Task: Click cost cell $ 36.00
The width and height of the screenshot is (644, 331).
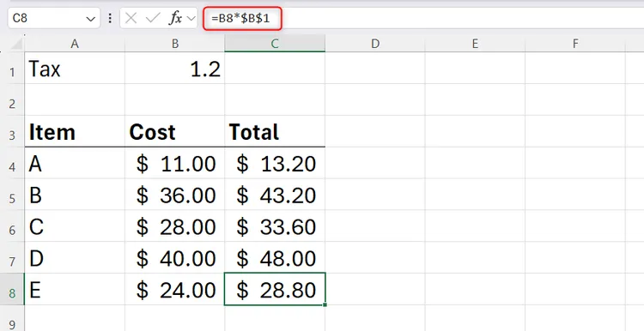Action: 175,195
